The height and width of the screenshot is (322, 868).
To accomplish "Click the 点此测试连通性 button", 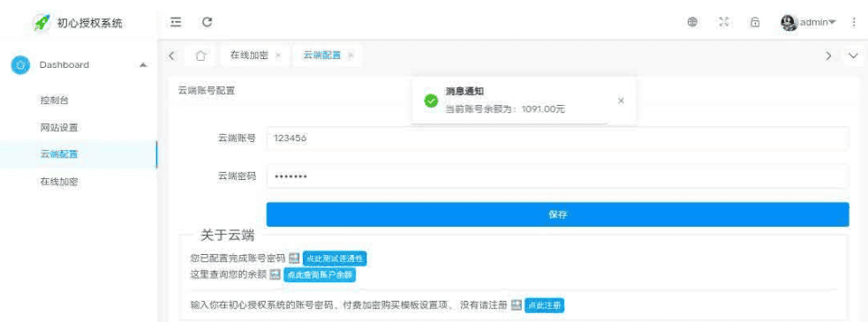I will (x=335, y=258).
